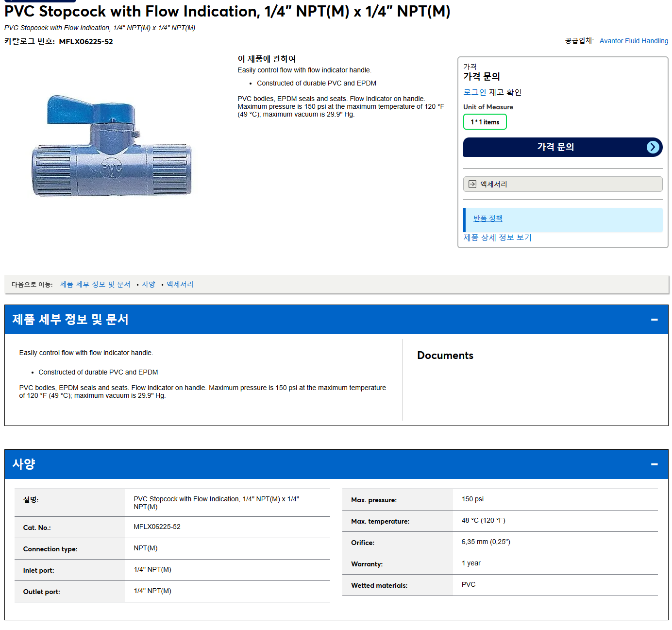The height and width of the screenshot is (630, 672).
Task: Click the 1 year warranty value
Action: [471, 563]
